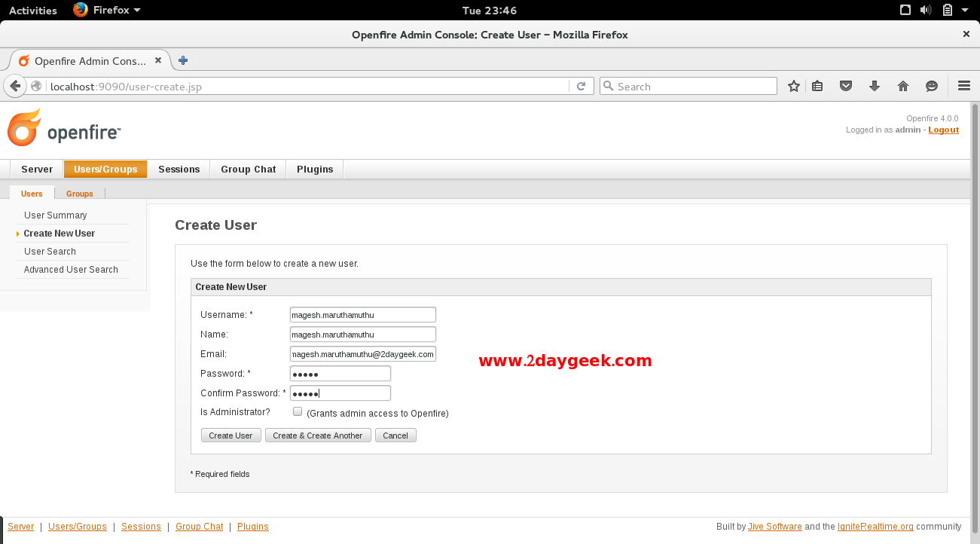Click the footer Group Chat link
This screenshot has height=544, width=980.
(x=200, y=527)
